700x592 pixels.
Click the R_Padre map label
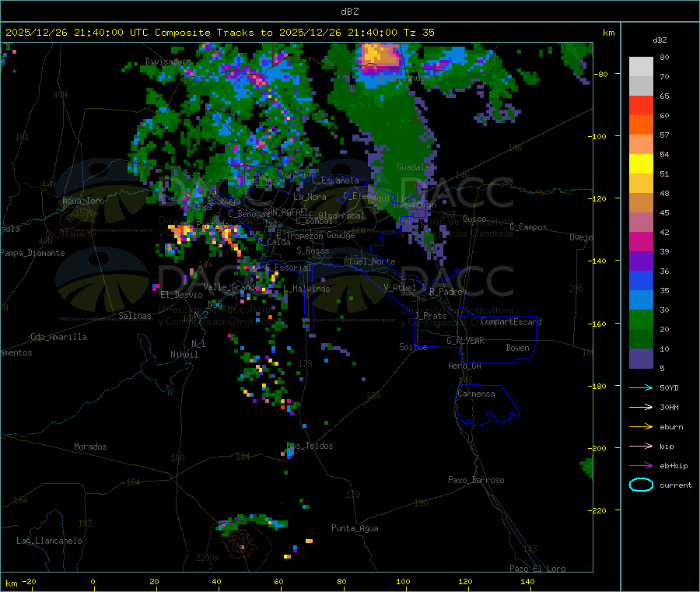point(446,292)
